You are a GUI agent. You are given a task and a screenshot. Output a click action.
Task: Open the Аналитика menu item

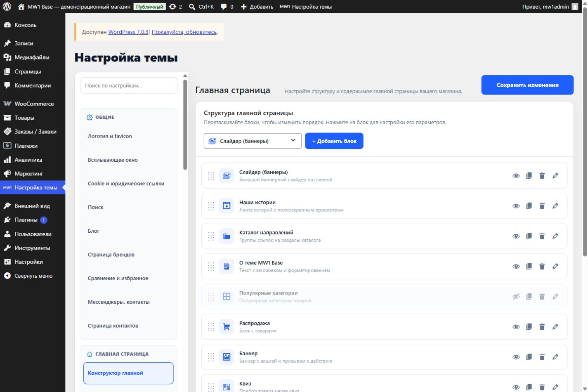[x=33, y=160]
